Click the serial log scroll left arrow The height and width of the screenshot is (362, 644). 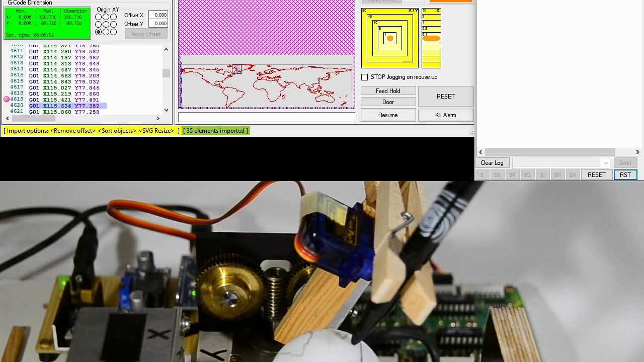(x=480, y=152)
